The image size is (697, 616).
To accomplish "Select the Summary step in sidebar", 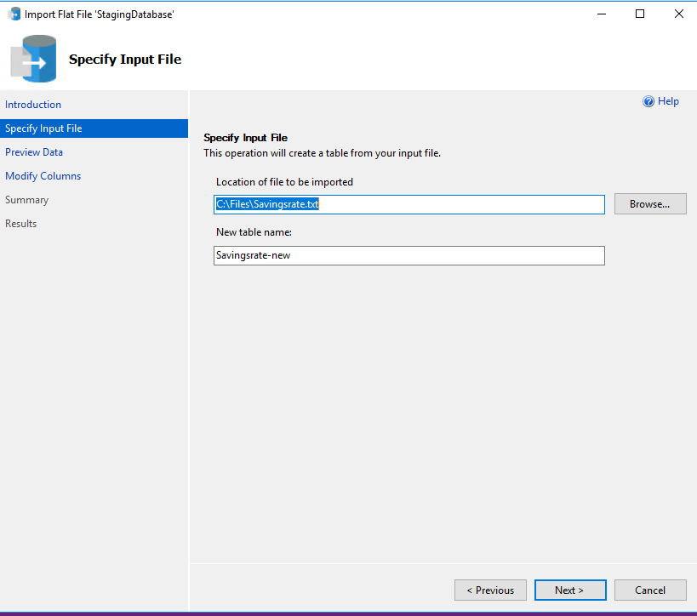I will point(26,200).
